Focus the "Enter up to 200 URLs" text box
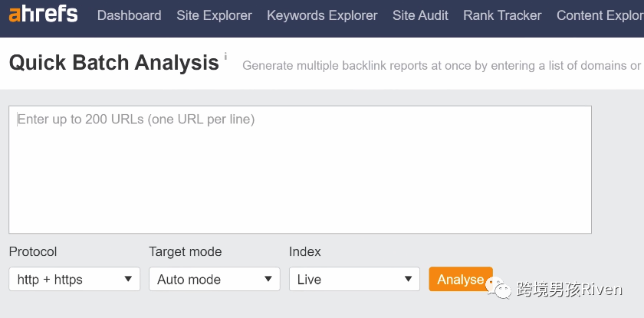Image resolution: width=644 pixels, height=318 pixels. [x=300, y=169]
